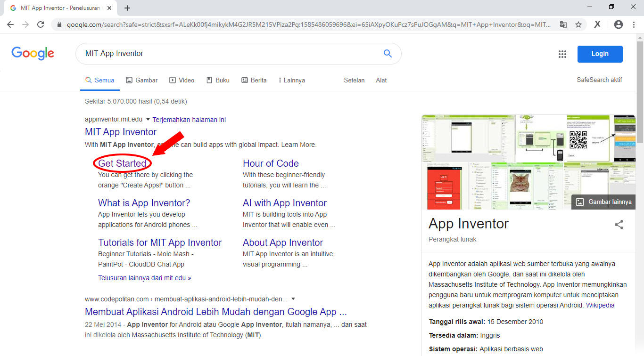Image resolution: width=644 pixels, height=356 pixels.
Task: Open the Google apps grid icon
Action: (562, 54)
